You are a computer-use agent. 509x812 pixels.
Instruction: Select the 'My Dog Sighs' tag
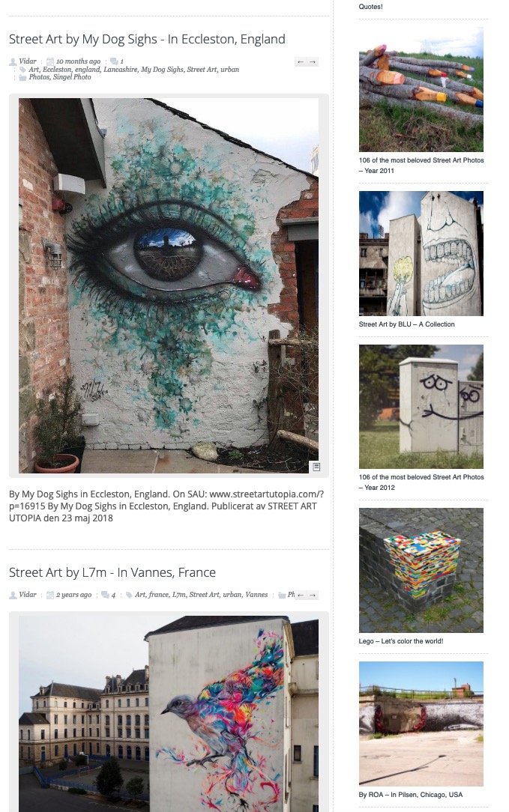[x=162, y=70]
